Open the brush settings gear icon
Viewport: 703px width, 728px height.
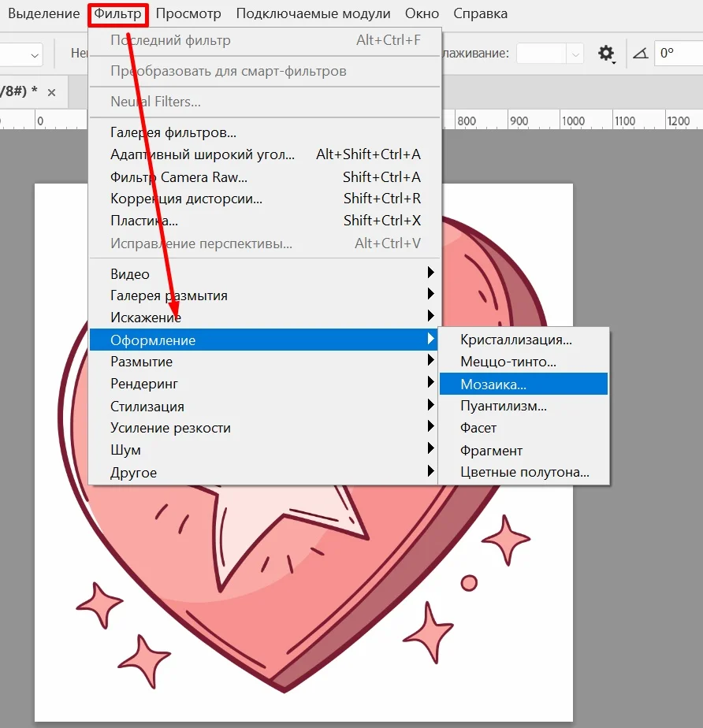tap(605, 54)
